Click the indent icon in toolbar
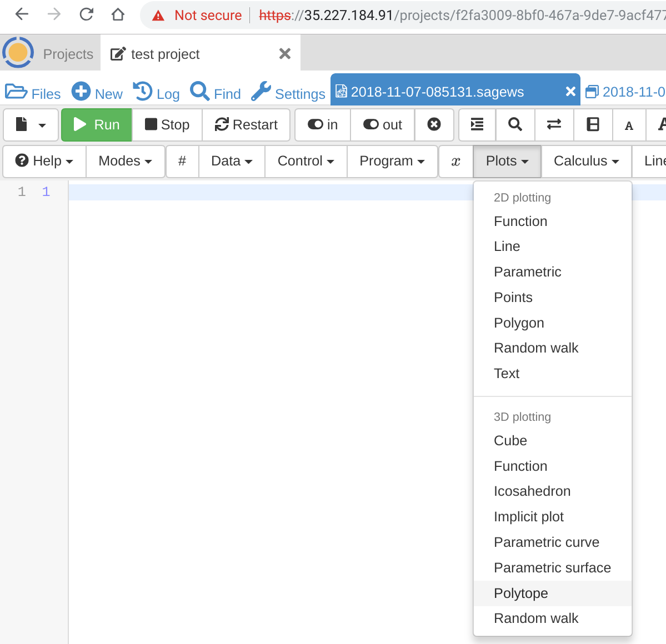 click(x=477, y=125)
